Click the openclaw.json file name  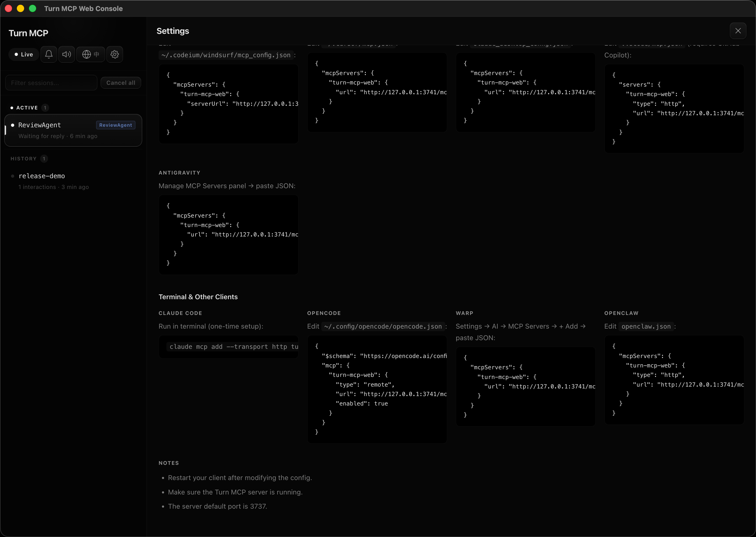[646, 326]
